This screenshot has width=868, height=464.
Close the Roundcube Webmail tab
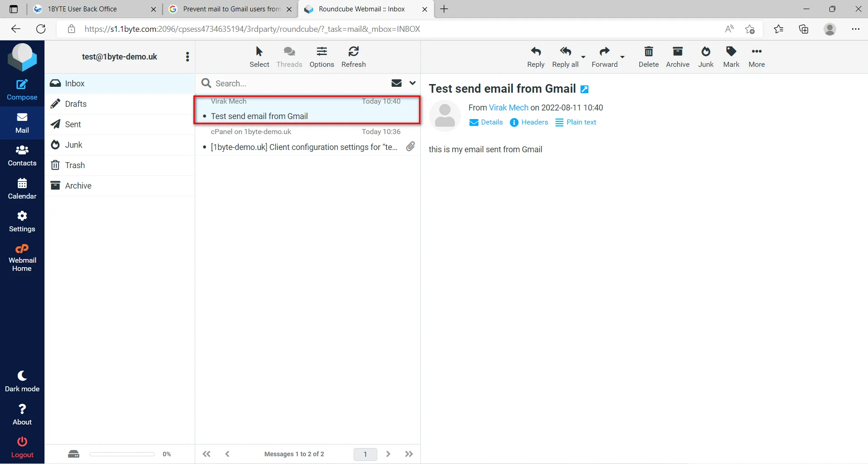[424, 9]
